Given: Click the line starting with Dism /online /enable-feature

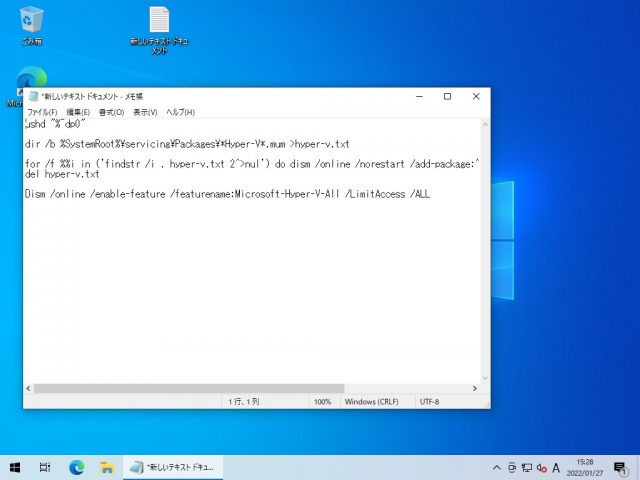Looking at the screenshot, I should pos(227,194).
